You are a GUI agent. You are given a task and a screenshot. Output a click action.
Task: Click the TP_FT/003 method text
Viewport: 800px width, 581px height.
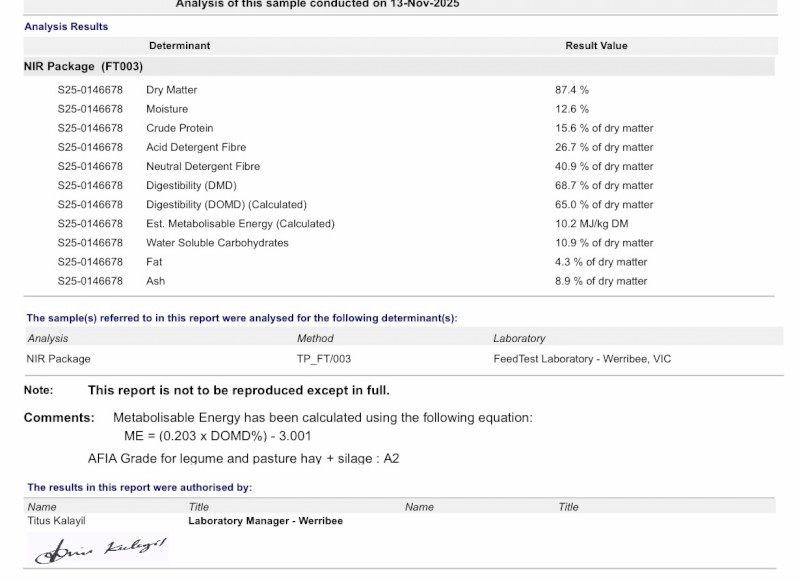pyautogui.click(x=324, y=359)
